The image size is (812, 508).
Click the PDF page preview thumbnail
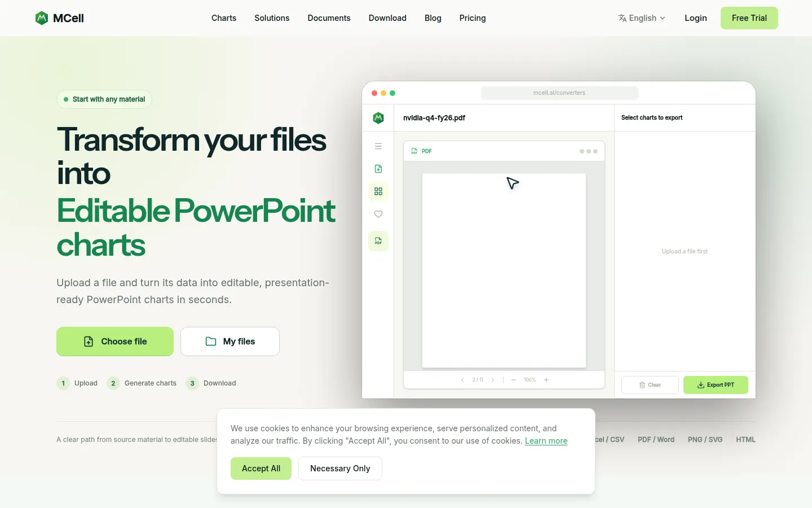504,270
